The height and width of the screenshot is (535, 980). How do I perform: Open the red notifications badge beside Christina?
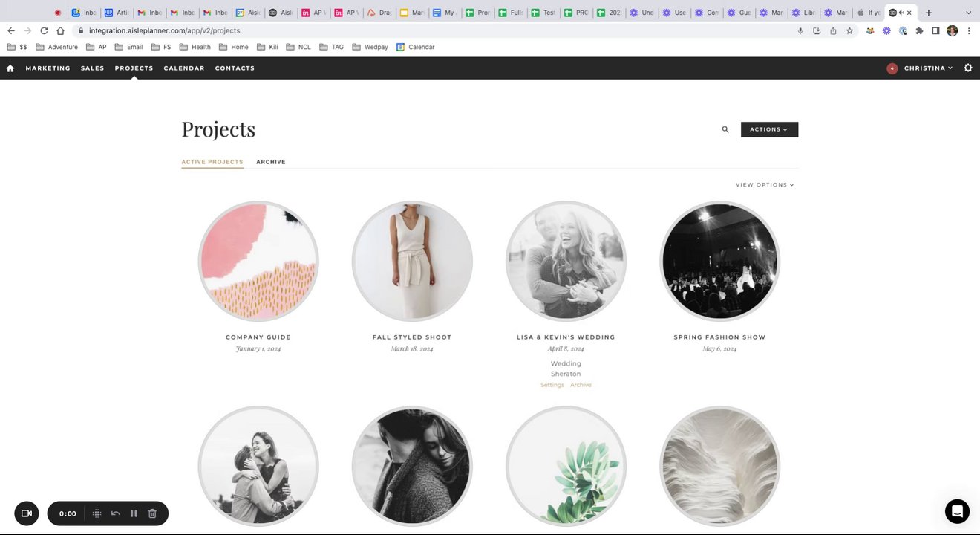(x=892, y=68)
